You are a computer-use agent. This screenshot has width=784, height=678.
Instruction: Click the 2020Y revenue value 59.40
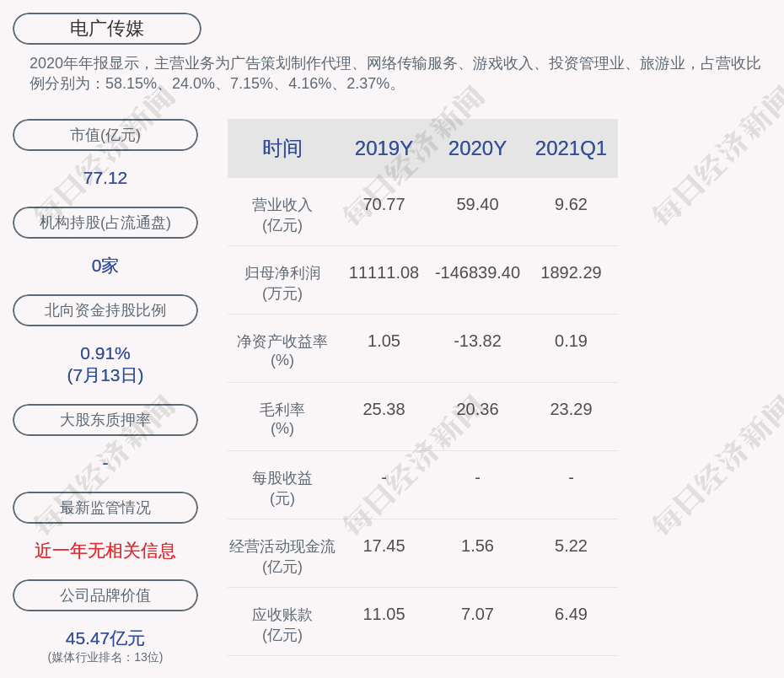[x=477, y=205]
